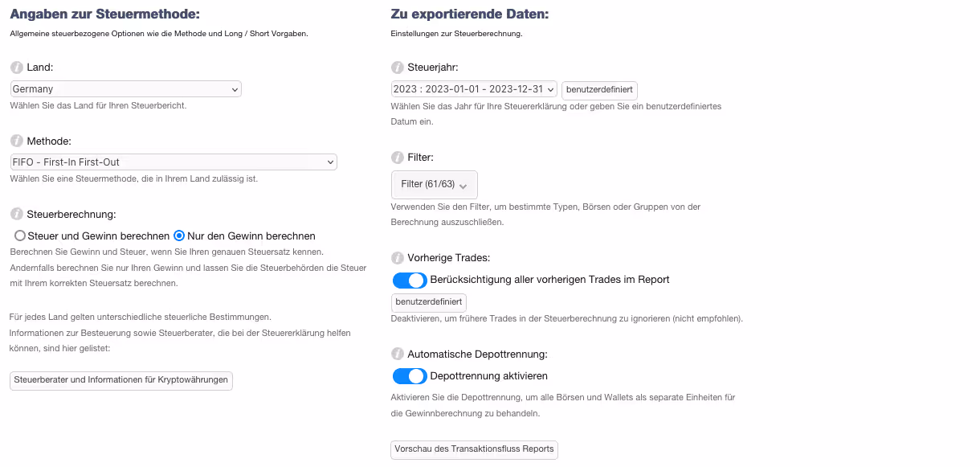Open the Methode dropdown with FIFO selected
The height and width of the screenshot is (467, 980).
(x=174, y=162)
